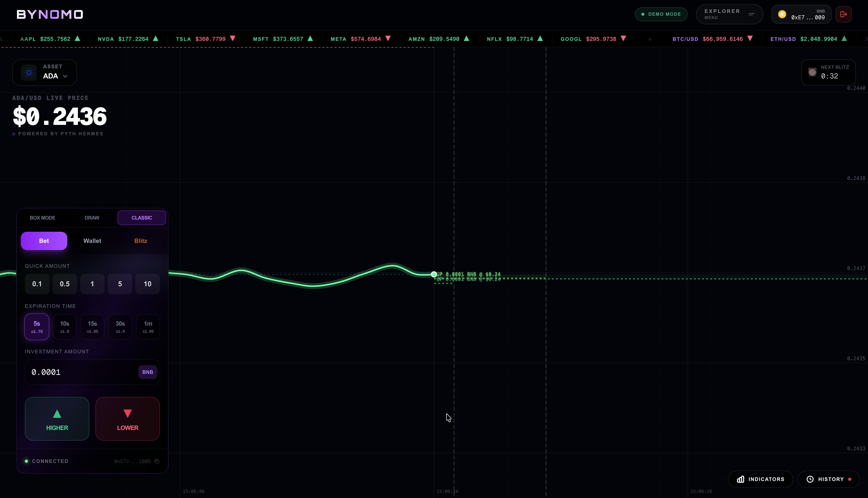The image size is (868, 498).
Task: Switch to the Blitz tab
Action: coord(141,241)
